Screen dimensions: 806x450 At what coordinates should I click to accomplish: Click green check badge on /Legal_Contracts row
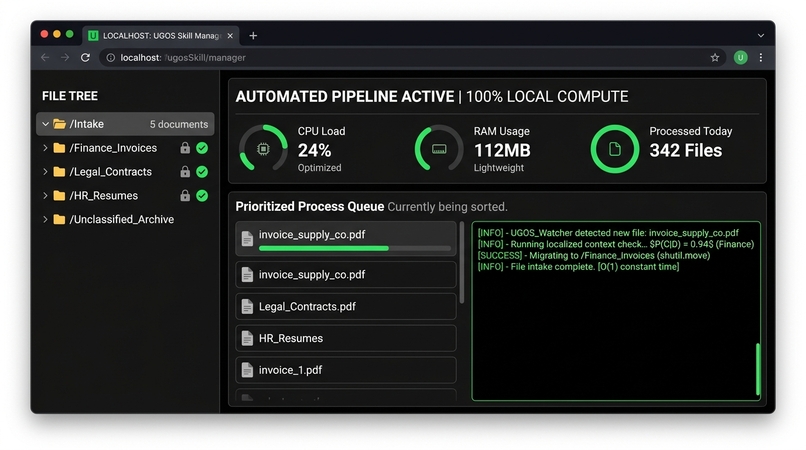point(202,172)
